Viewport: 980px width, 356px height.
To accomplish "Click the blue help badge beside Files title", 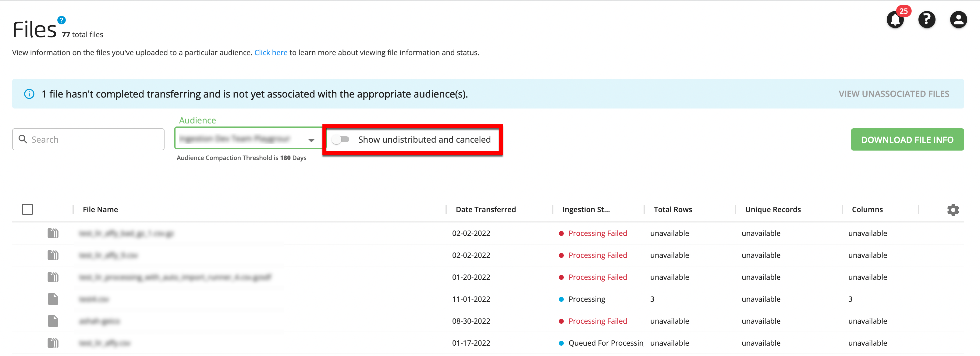I will pyautogui.click(x=61, y=20).
